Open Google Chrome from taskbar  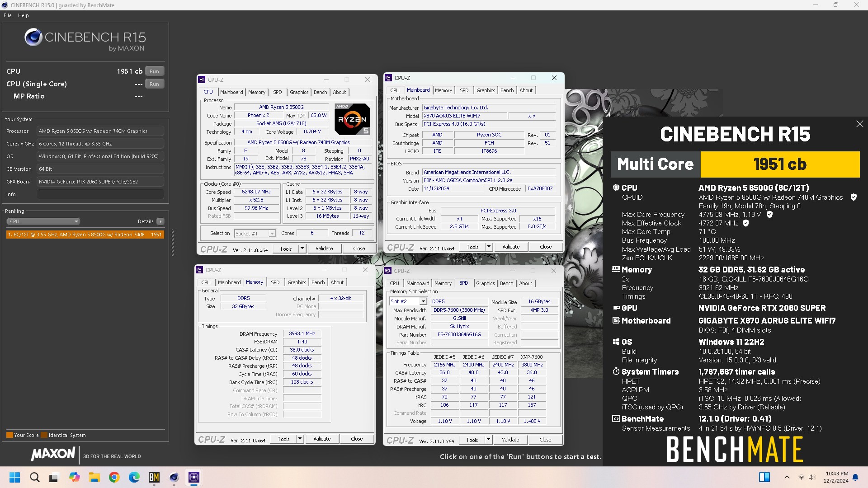[x=114, y=477]
